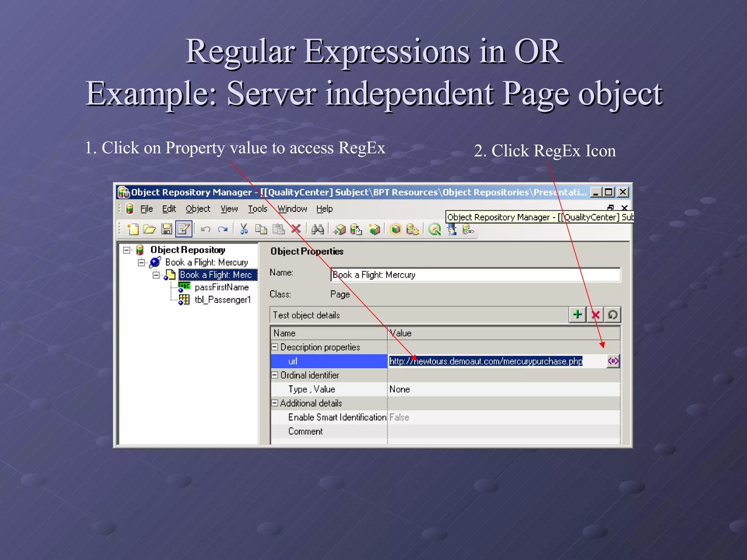Click Enable Smart Identification False value
Image resolution: width=747 pixels, height=560 pixels.
tap(399, 417)
